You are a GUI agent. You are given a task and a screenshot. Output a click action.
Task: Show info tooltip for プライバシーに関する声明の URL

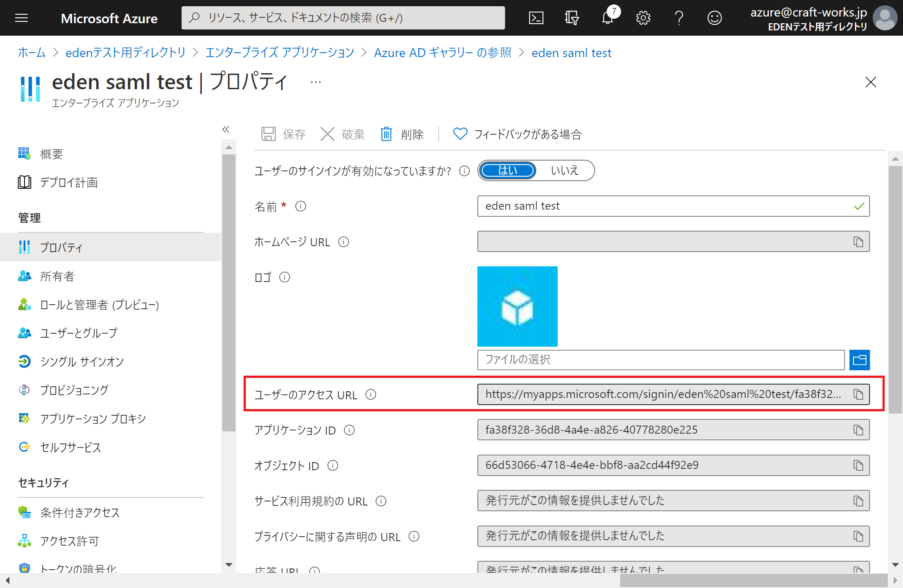pos(414,536)
